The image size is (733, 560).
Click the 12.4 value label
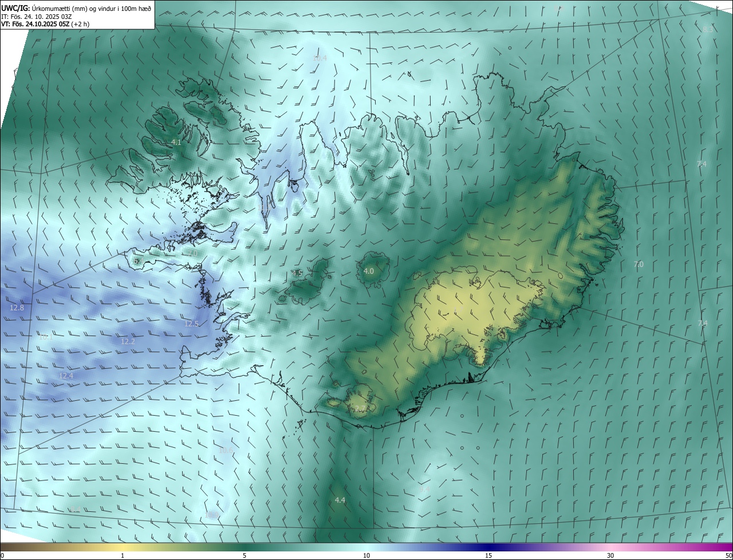pyautogui.click(x=66, y=376)
